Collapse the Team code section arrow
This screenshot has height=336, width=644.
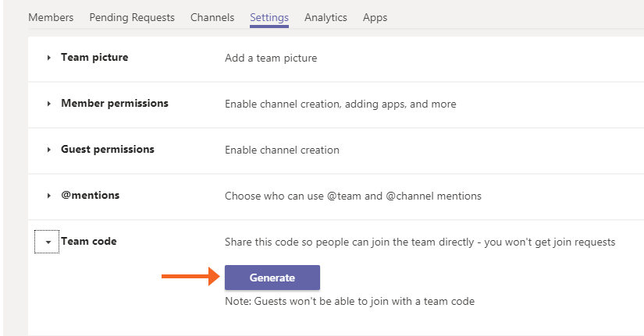coord(48,242)
